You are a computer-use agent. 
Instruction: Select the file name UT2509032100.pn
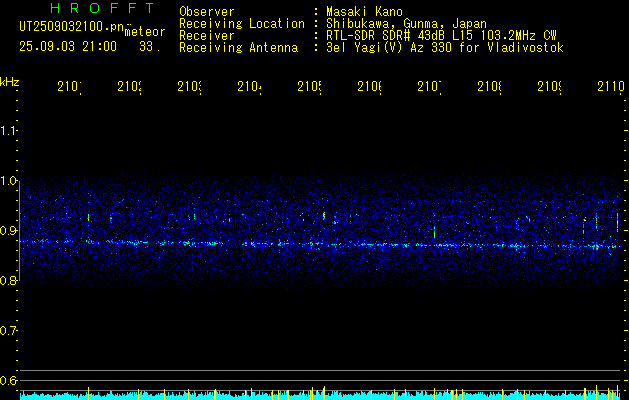tap(71, 27)
